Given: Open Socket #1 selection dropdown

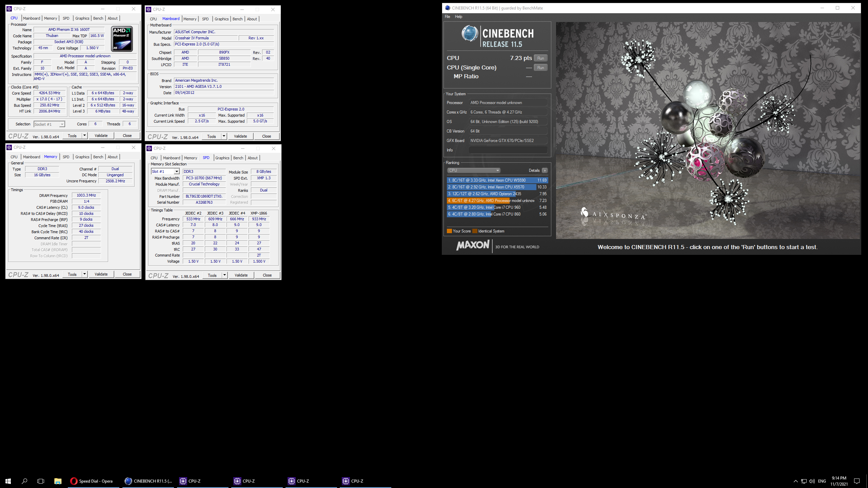Looking at the screenshot, I should (49, 124).
